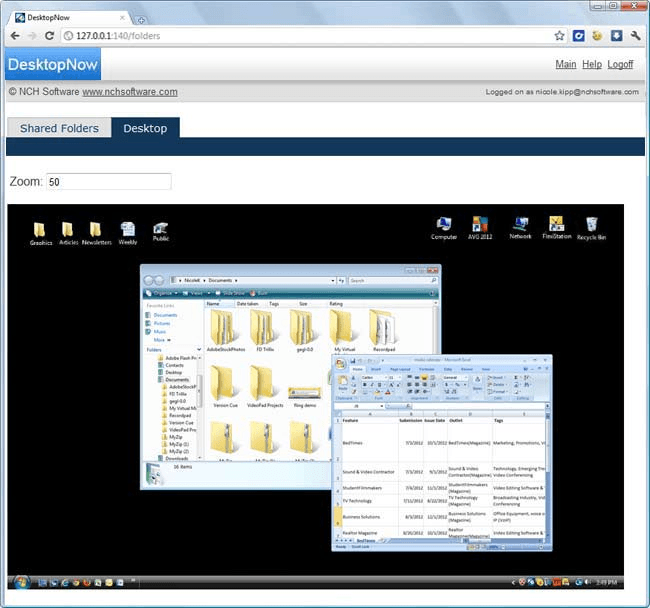Visit the www.nchsoftware.com link

(130, 92)
